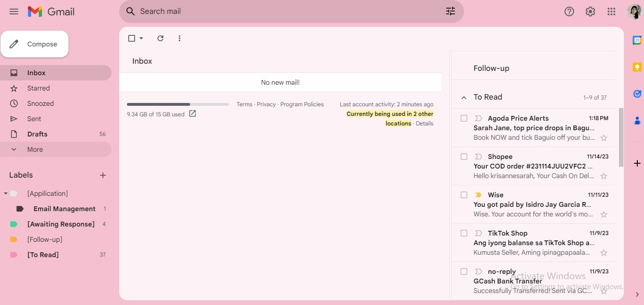Open the Sent folder
The width and height of the screenshot is (644, 305).
click(56, 119)
